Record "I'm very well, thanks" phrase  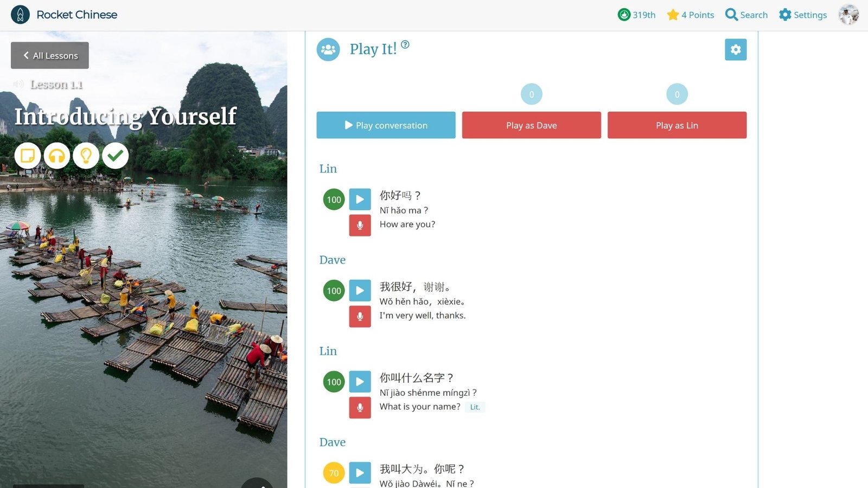[360, 317]
